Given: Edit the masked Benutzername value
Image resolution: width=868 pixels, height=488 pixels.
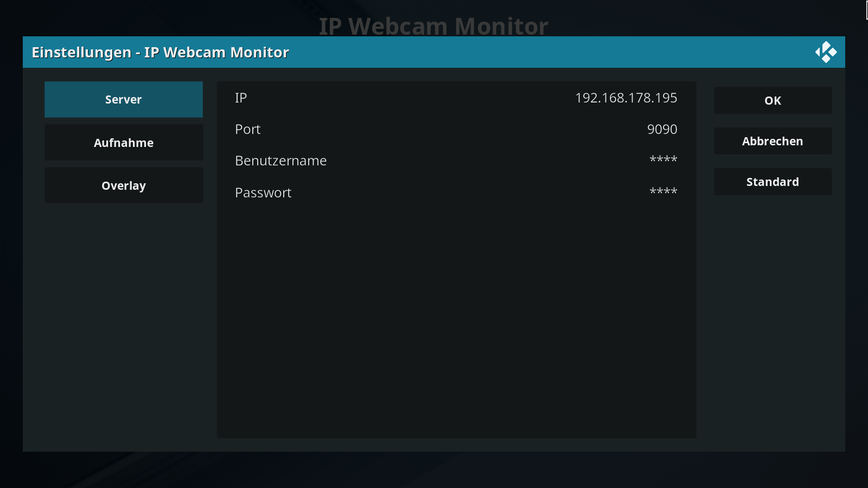Looking at the screenshot, I should (663, 159).
